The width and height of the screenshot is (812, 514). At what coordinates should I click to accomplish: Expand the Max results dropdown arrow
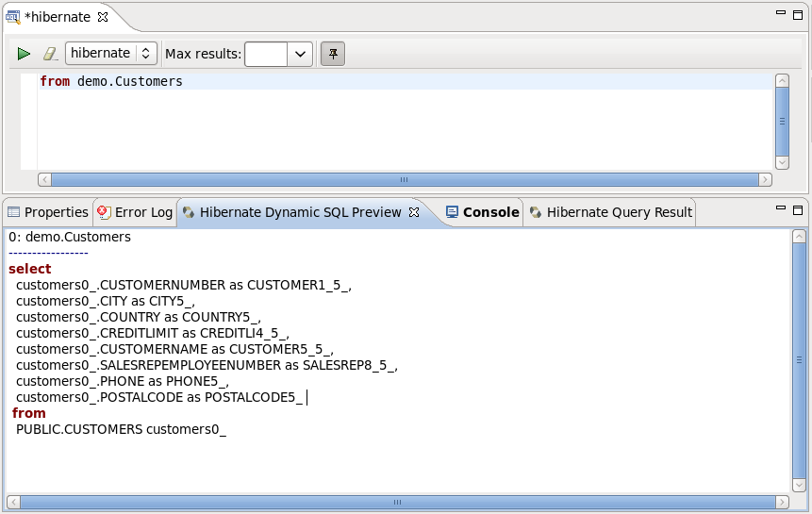[300, 54]
